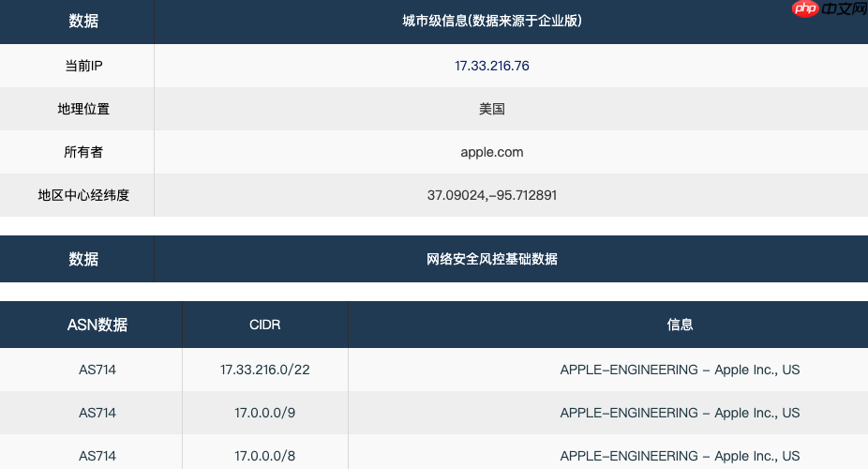
Task: Select AS714 in the 17.0.0.0/9 row
Action: click(97, 413)
